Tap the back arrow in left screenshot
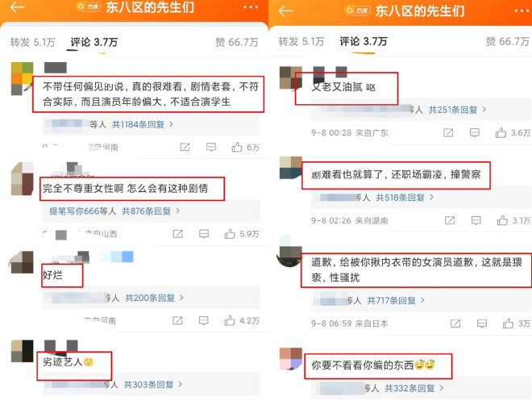Viewport: 532px width, 401px height. (17, 6)
